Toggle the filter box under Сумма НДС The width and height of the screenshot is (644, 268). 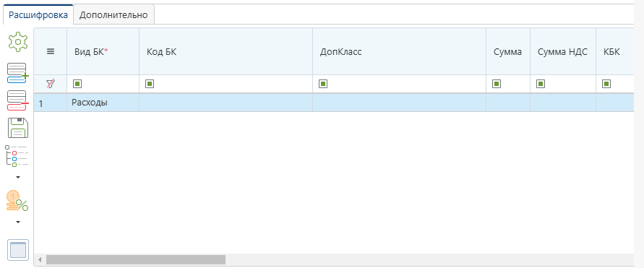(541, 84)
